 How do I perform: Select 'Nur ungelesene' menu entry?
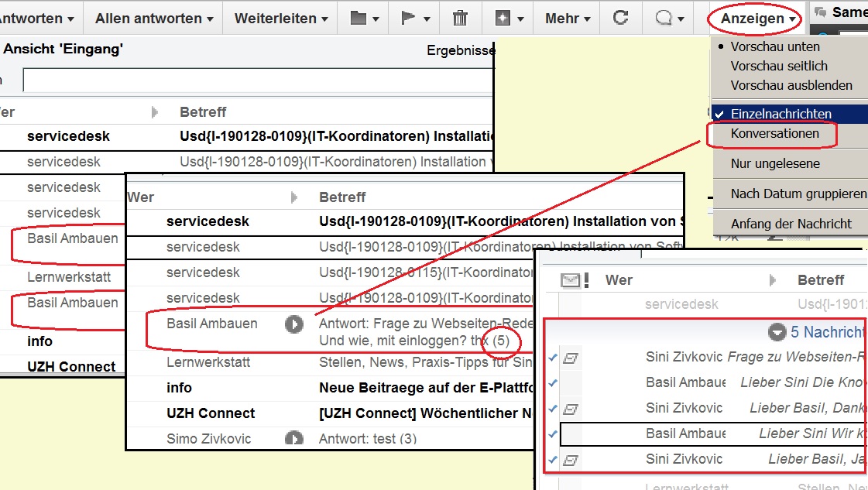(774, 163)
